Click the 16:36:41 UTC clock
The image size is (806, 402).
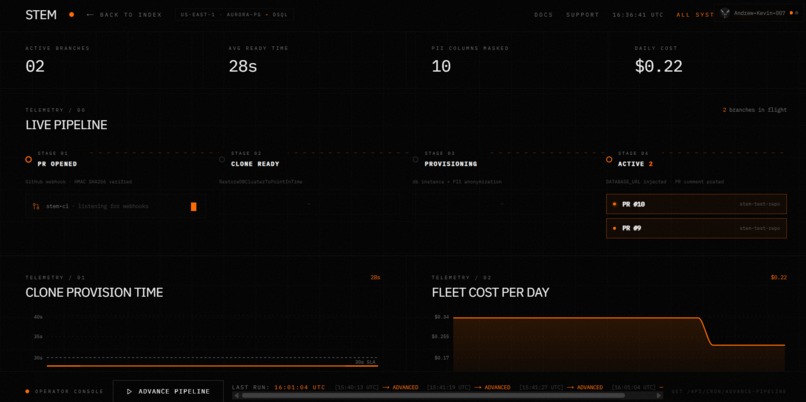[x=637, y=15]
